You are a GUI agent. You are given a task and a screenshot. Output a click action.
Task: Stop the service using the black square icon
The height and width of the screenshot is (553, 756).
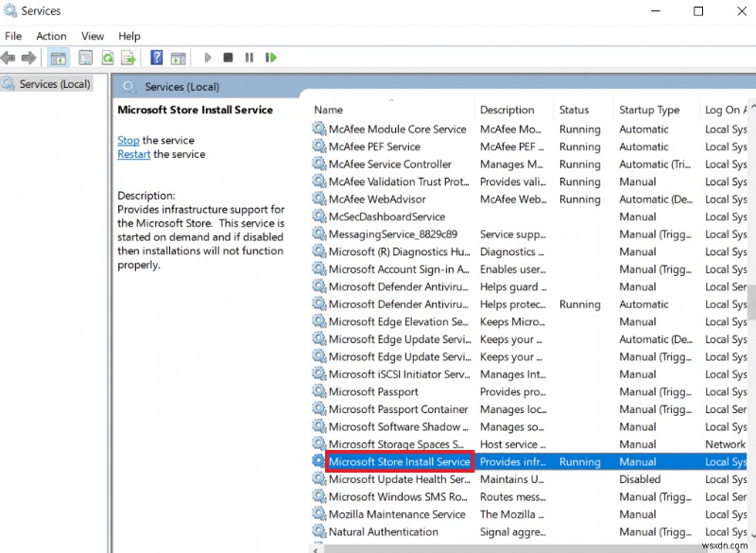[228, 57]
